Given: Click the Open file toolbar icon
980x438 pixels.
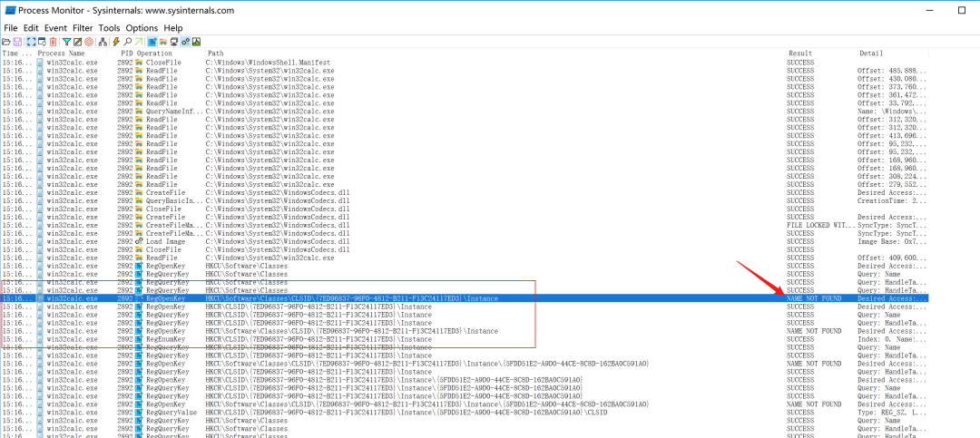Looking at the screenshot, I should 6,42.
